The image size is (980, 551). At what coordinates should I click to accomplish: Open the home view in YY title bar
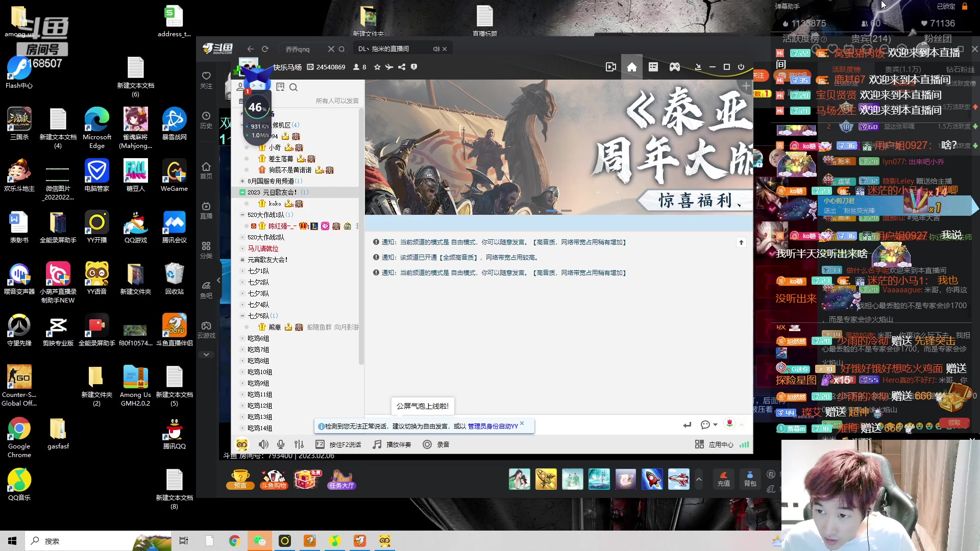[632, 67]
